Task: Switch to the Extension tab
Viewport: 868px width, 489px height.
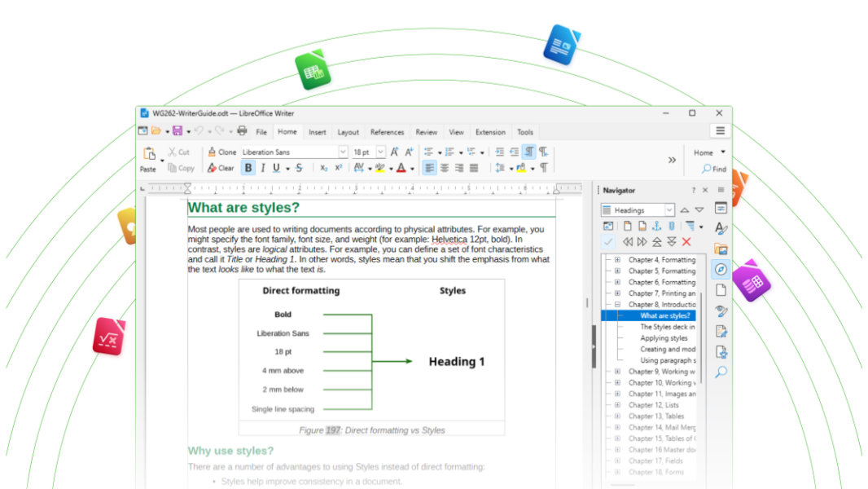Action: click(x=490, y=132)
